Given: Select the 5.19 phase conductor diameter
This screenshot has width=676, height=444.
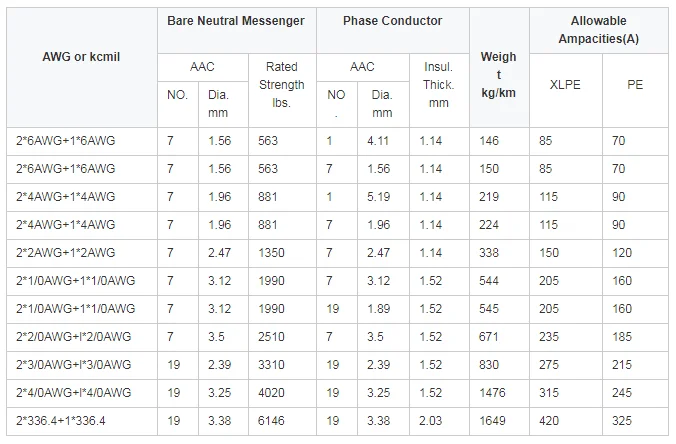Looking at the screenshot, I should click(379, 197).
